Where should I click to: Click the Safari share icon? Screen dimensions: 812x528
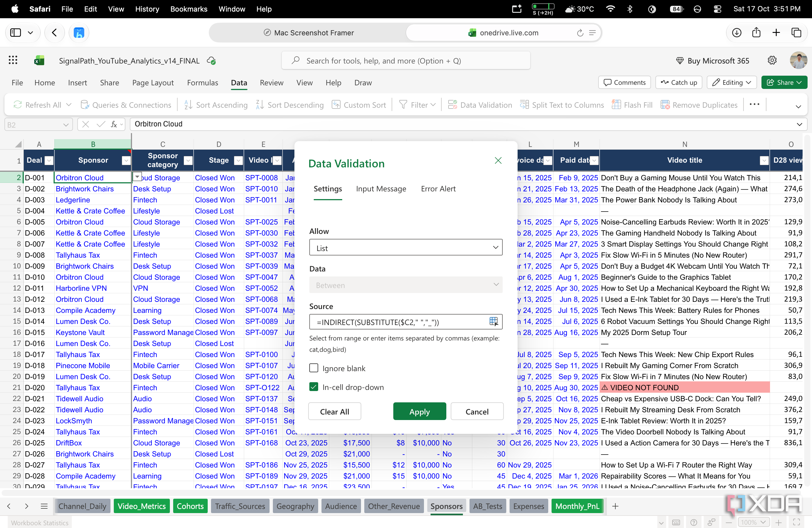coord(756,33)
